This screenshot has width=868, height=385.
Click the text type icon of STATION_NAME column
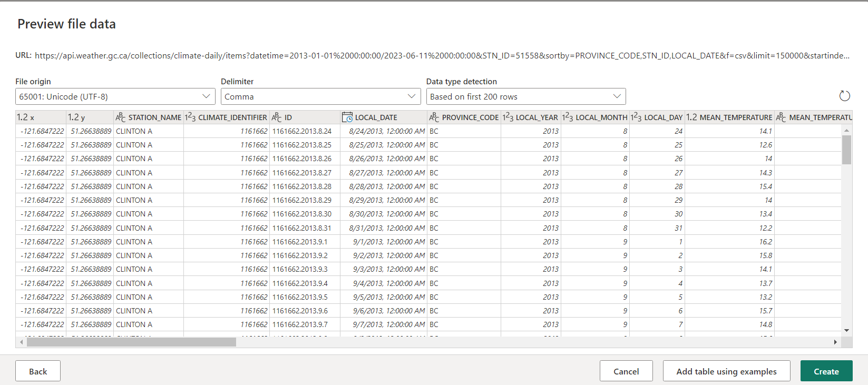[121, 117]
